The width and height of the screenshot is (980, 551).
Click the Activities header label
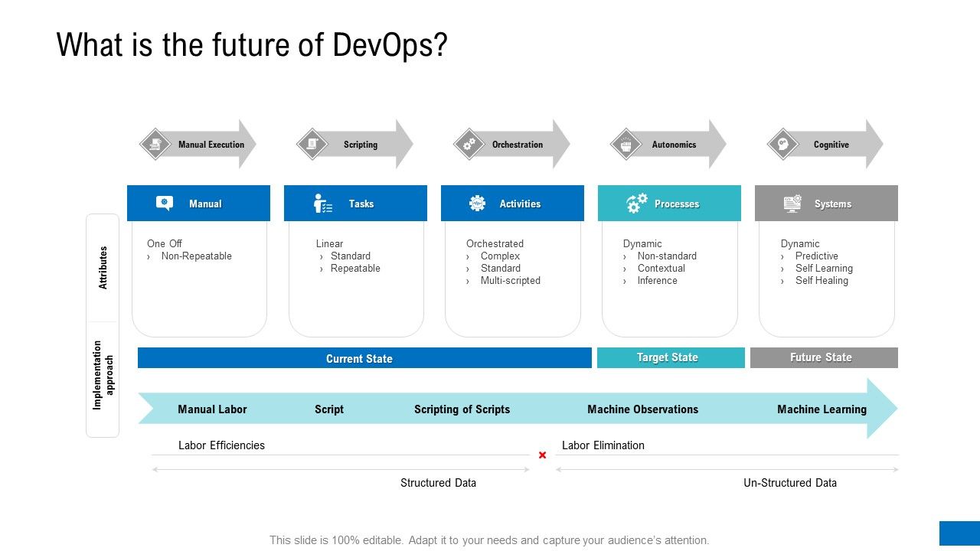pyautogui.click(x=521, y=204)
